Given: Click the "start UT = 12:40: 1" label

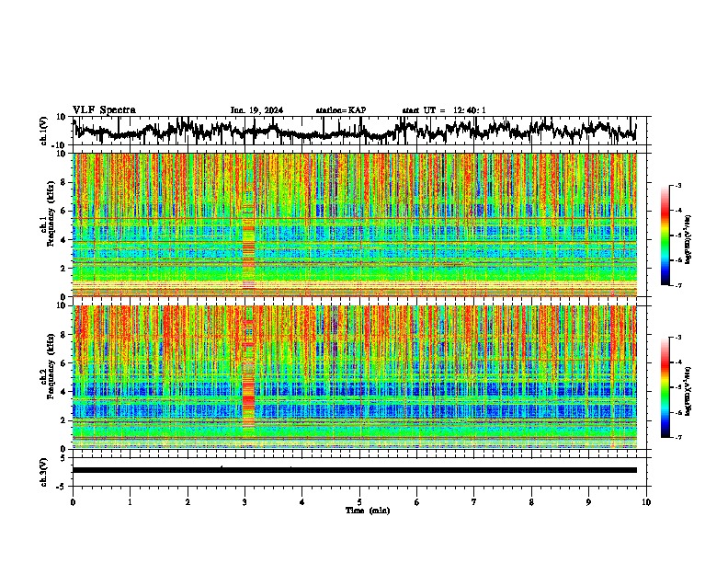Looking at the screenshot, I should [x=444, y=110].
